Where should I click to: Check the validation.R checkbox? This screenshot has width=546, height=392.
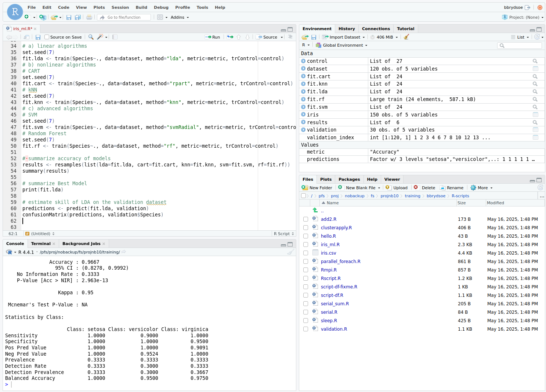tap(305, 329)
